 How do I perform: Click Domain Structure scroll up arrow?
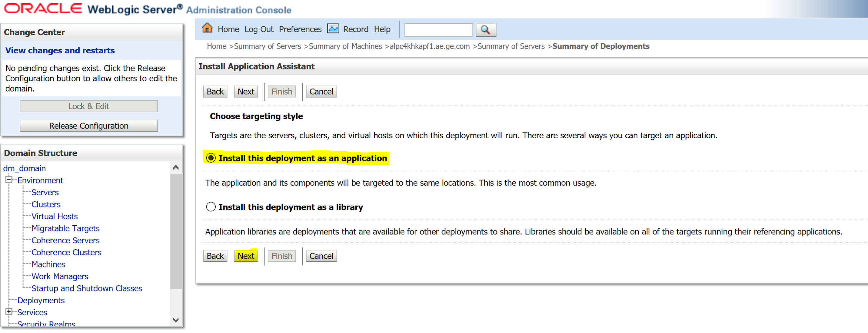click(x=176, y=168)
